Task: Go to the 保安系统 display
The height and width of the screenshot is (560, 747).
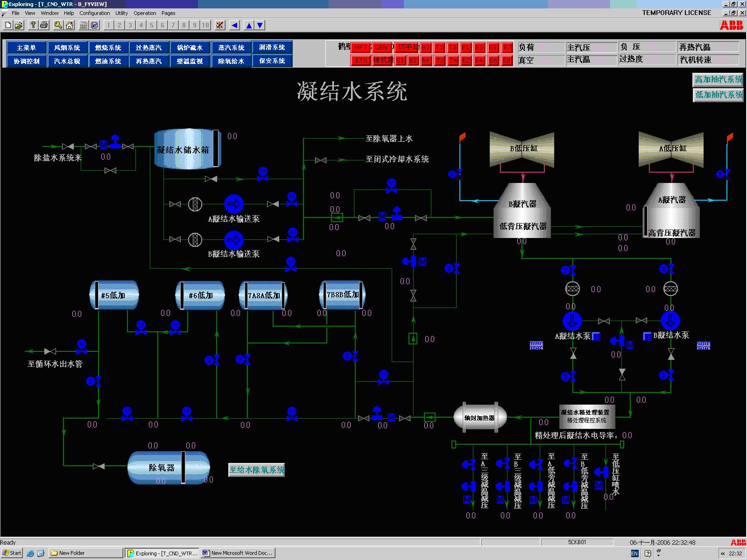Action: (x=272, y=60)
